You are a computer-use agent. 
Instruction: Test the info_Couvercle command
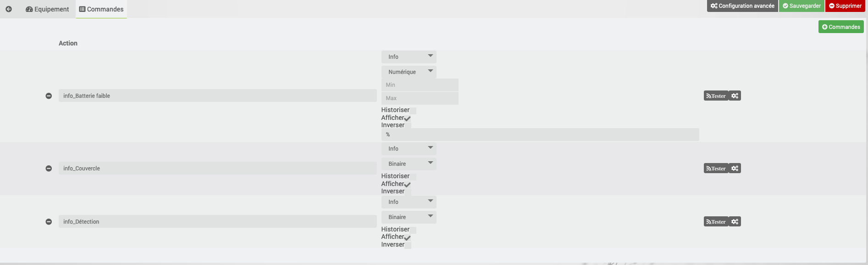tap(716, 169)
